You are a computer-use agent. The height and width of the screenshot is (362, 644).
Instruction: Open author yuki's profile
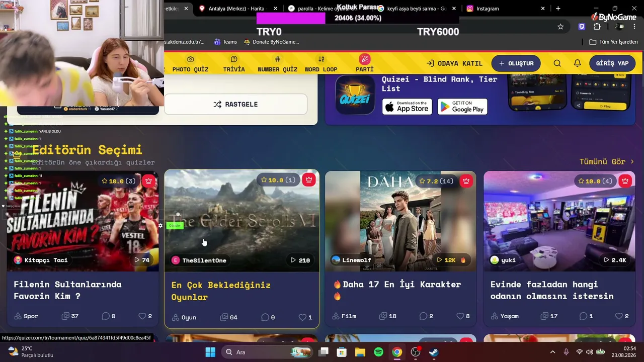tap(503, 260)
